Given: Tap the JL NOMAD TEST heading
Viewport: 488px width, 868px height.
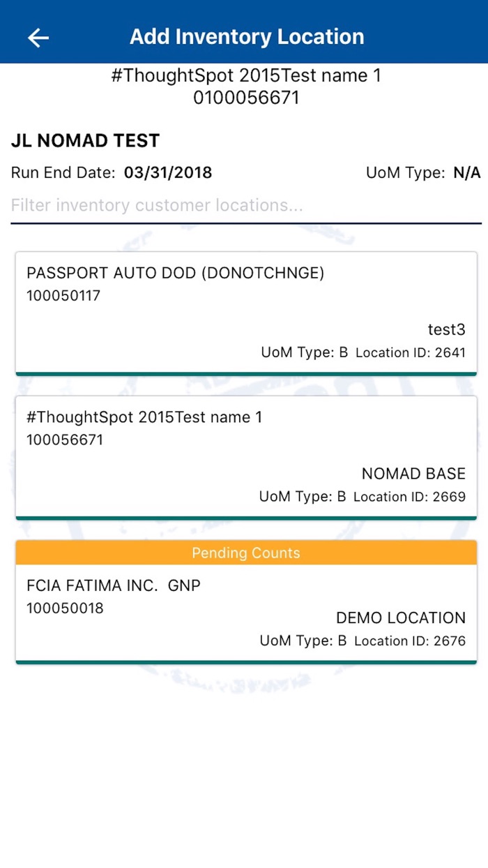Looking at the screenshot, I should [85, 141].
